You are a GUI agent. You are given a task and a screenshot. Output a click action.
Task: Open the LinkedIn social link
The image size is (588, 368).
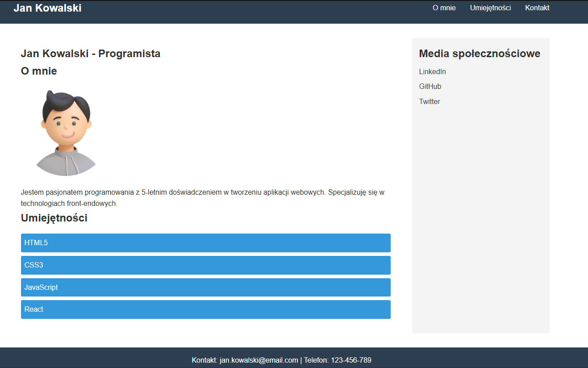coord(432,72)
